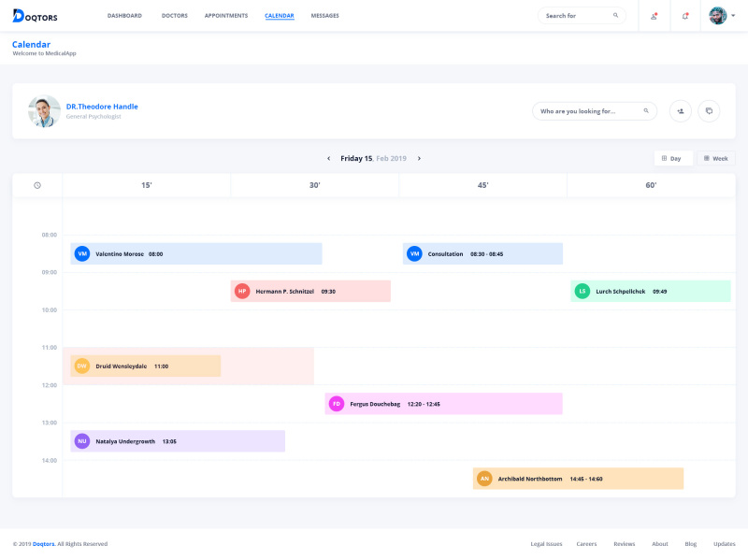Open the Careers link in the footer
This screenshot has width=748, height=560.
pyautogui.click(x=586, y=543)
